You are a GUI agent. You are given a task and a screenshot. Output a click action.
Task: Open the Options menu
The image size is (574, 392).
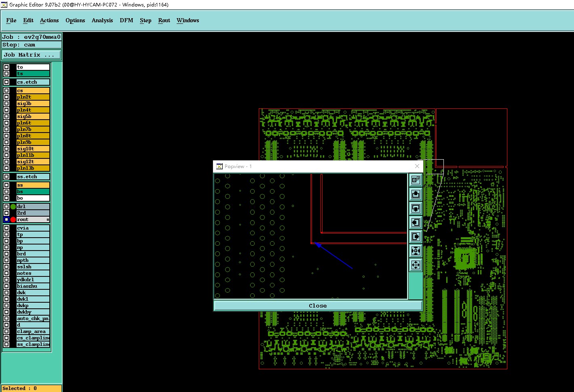[x=75, y=20]
